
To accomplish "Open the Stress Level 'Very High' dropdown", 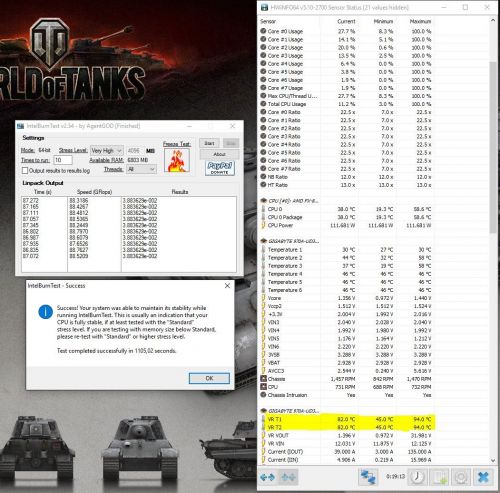I will tap(106, 151).
